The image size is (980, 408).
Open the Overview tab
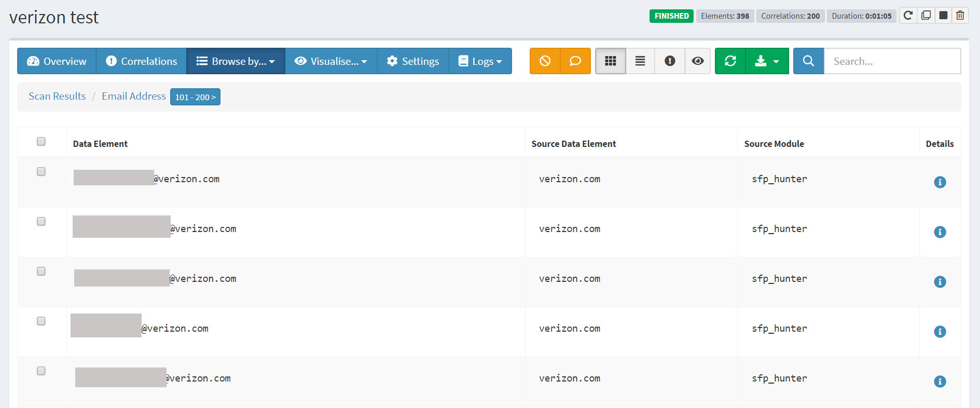pyautogui.click(x=57, y=61)
